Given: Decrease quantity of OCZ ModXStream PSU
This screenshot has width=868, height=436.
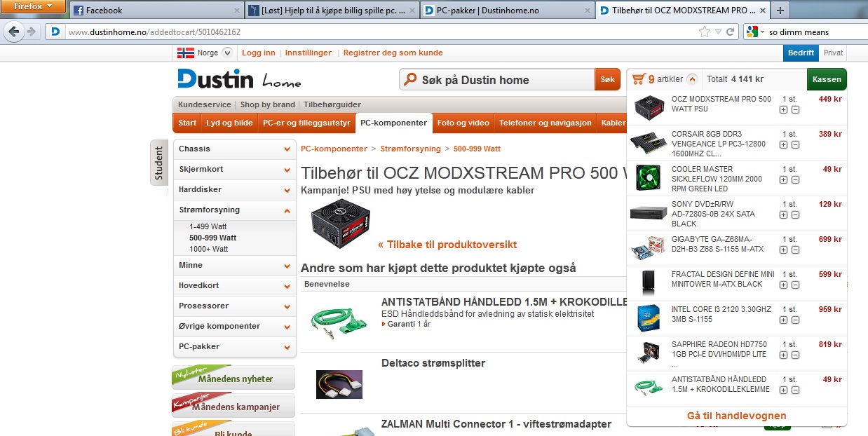Looking at the screenshot, I should point(795,110).
